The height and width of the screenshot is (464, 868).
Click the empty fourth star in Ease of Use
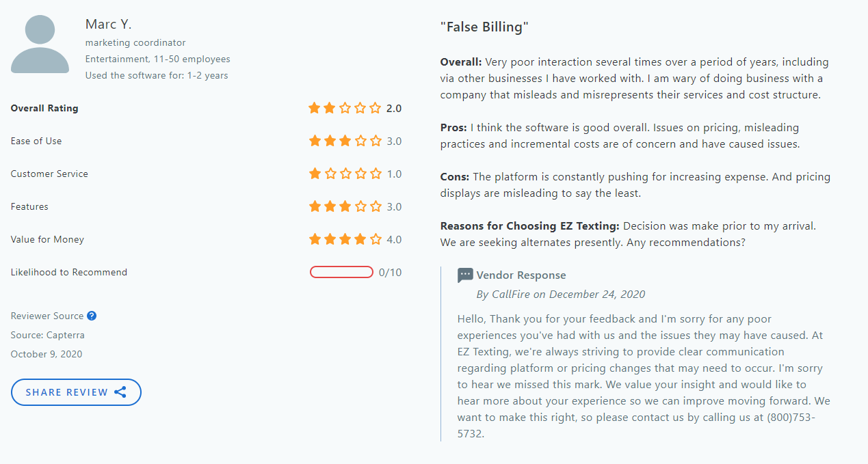point(359,141)
